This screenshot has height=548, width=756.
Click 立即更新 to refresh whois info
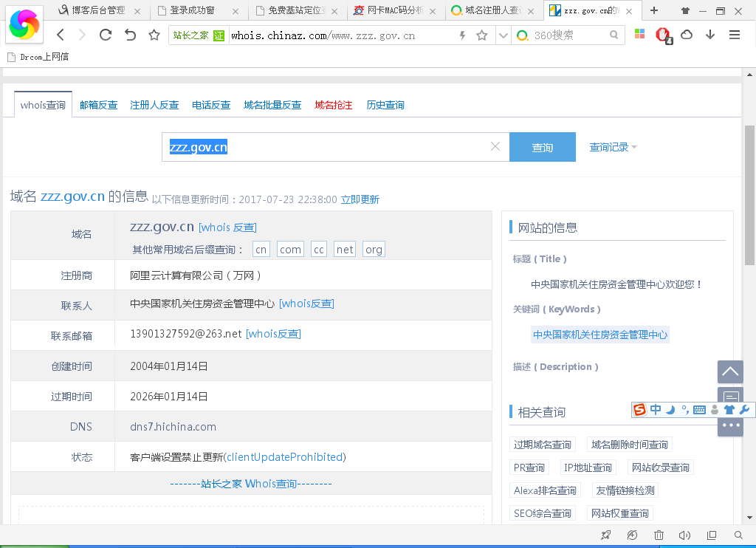pos(360,199)
